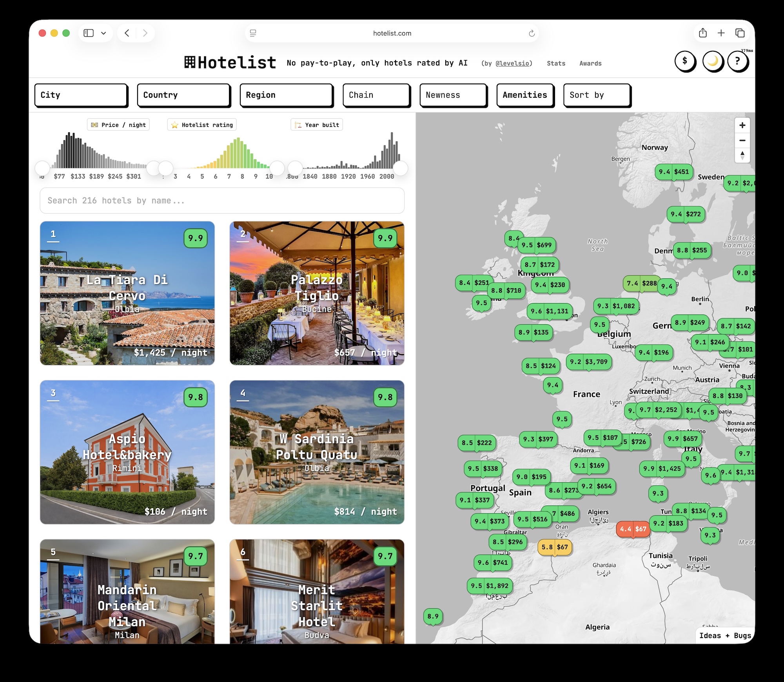The width and height of the screenshot is (784, 682).
Task: Select the 9.9 $657 marker in Italy
Action: click(682, 438)
